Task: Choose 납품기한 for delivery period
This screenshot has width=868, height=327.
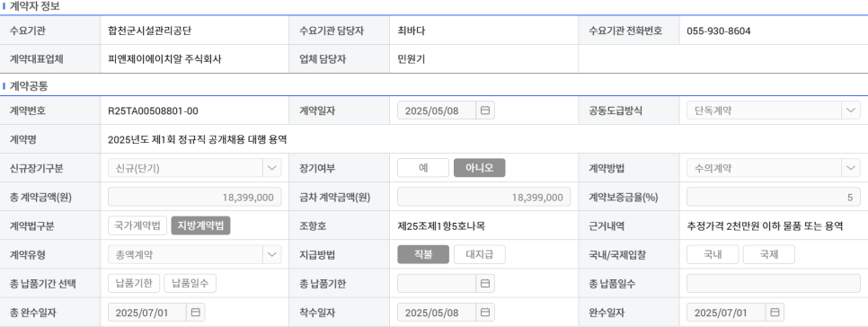Action: [x=133, y=283]
